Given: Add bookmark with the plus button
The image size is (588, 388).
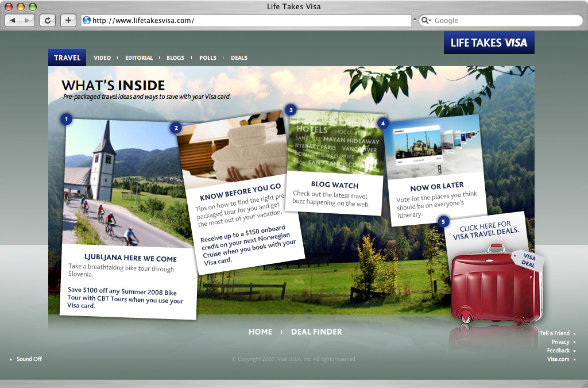Looking at the screenshot, I should click(x=68, y=20).
